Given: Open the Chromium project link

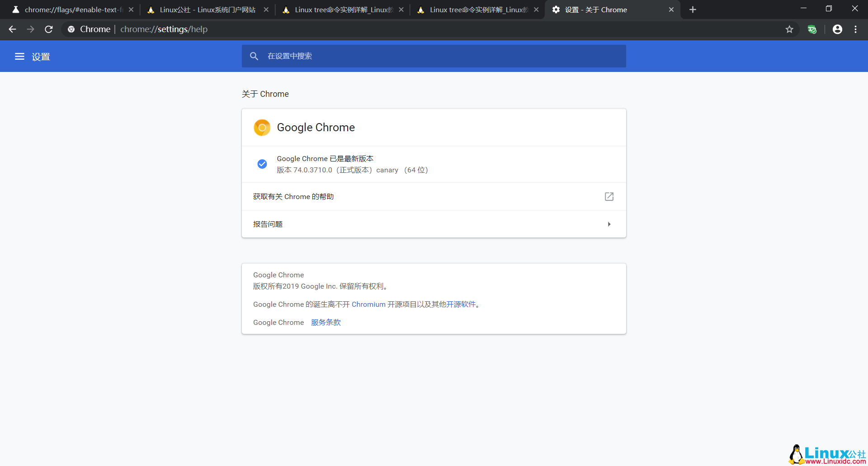Looking at the screenshot, I should click(368, 304).
